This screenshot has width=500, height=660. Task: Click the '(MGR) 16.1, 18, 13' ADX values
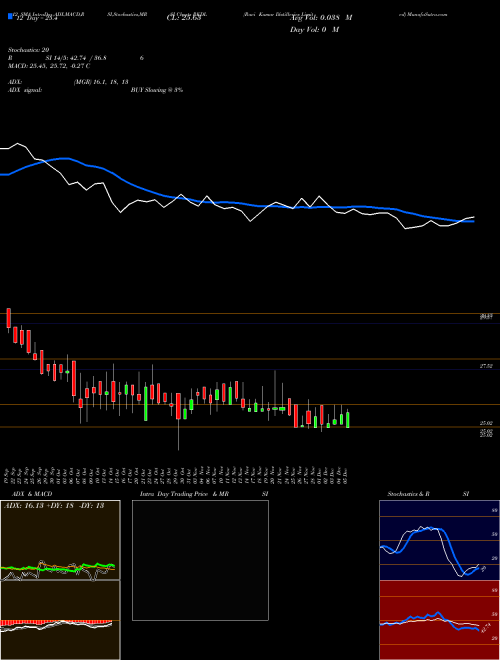point(101,82)
